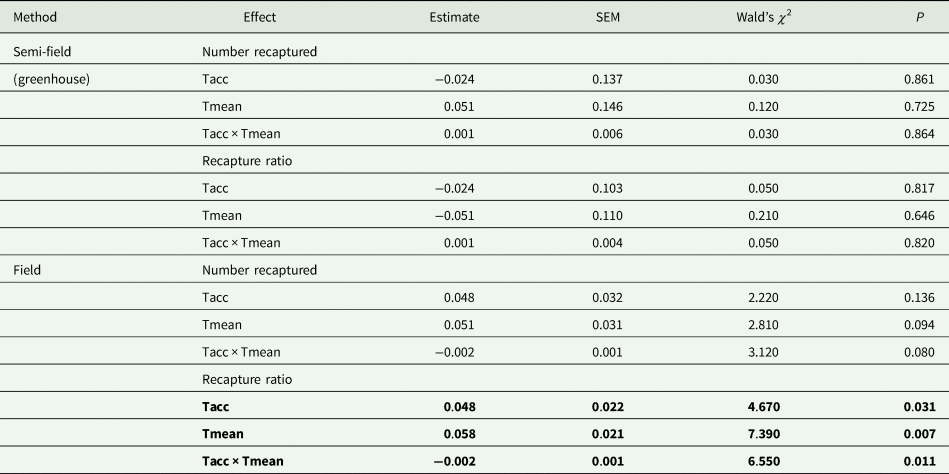949x474 pixels.
Task: Click the (greenhouse) label
Action: coord(51,78)
